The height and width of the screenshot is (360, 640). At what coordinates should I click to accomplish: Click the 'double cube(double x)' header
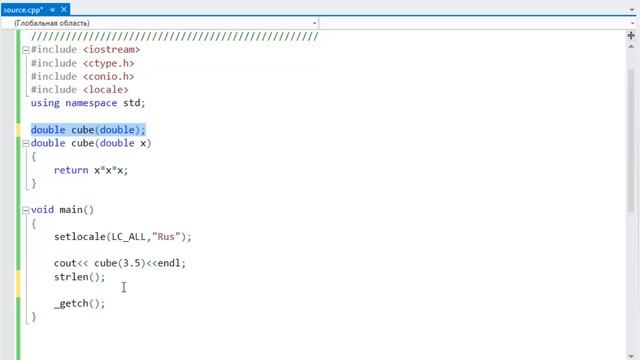click(91, 143)
